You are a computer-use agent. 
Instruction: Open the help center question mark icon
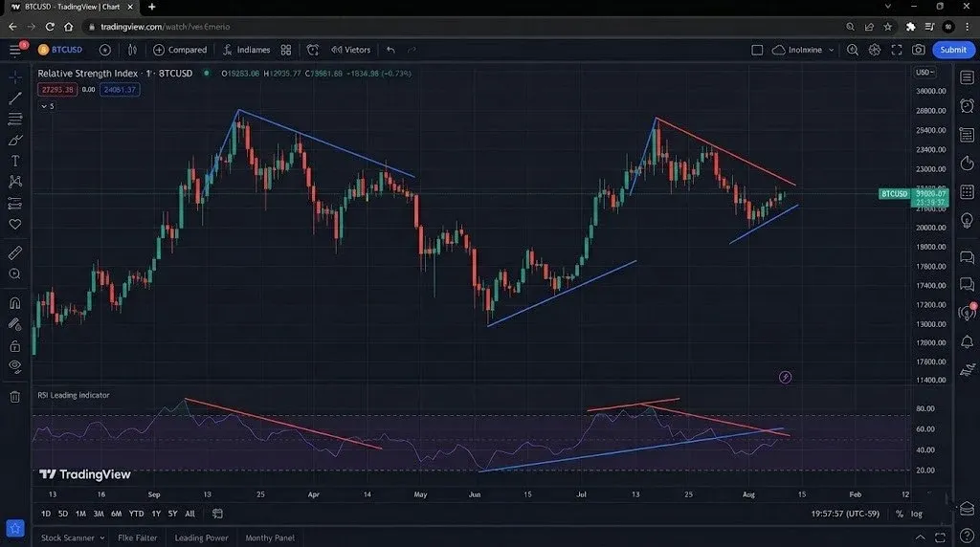coord(967,536)
